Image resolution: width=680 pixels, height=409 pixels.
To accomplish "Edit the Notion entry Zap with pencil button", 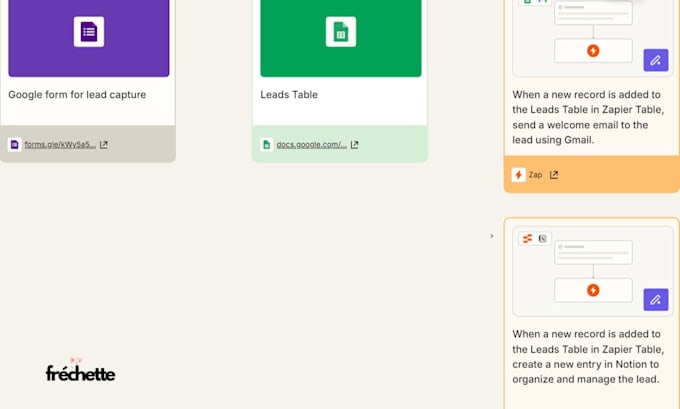I will click(x=656, y=300).
